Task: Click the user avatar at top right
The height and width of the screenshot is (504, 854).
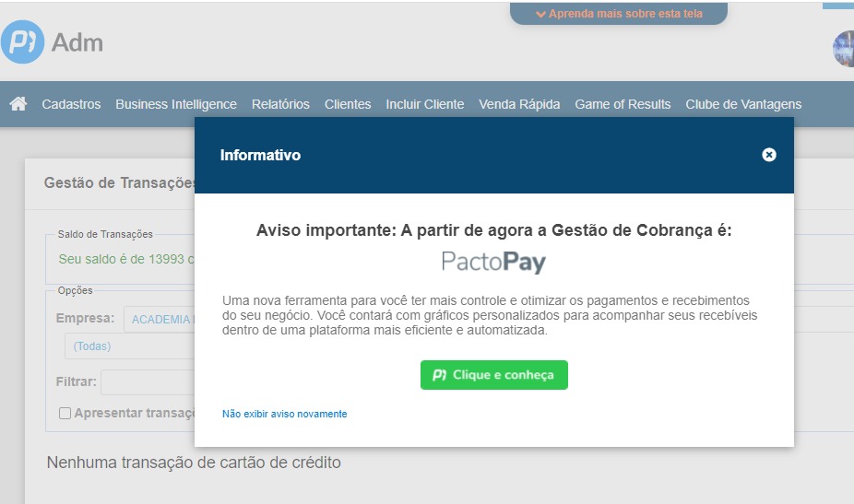Action: point(844,49)
